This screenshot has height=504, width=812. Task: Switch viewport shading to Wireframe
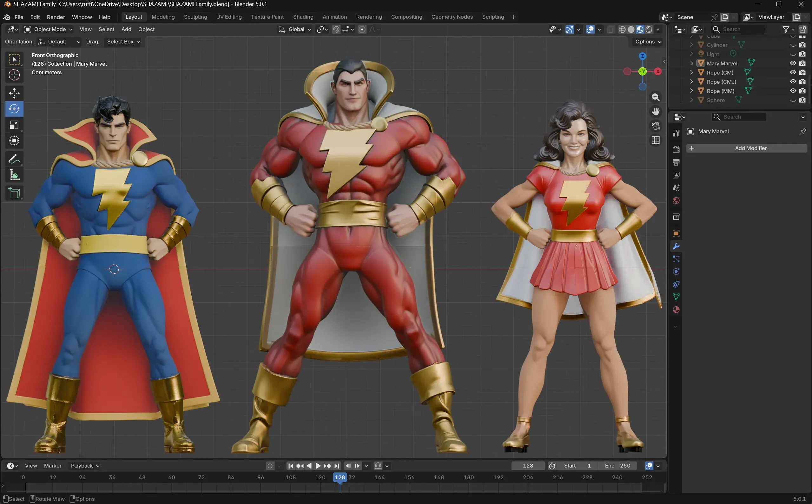click(622, 29)
